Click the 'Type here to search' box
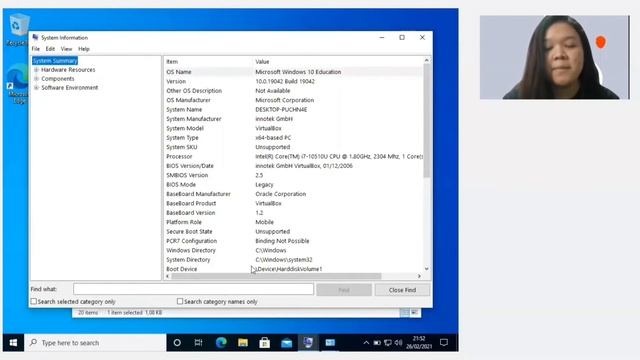 point(96,342)
